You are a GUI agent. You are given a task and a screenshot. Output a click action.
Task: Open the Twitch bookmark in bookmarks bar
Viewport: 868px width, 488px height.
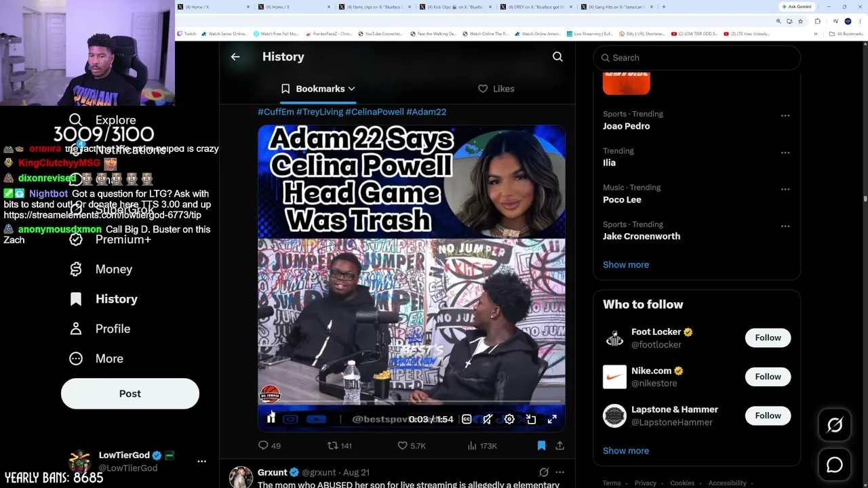tap(186, 34)
